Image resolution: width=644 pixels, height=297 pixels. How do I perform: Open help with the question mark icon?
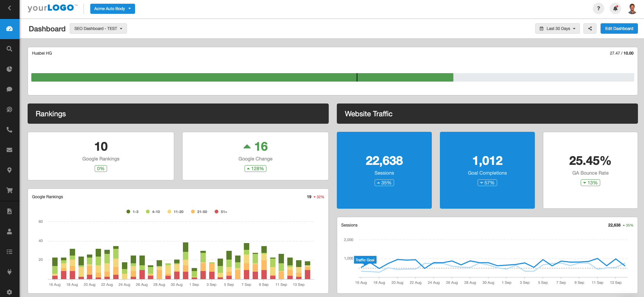598,8
